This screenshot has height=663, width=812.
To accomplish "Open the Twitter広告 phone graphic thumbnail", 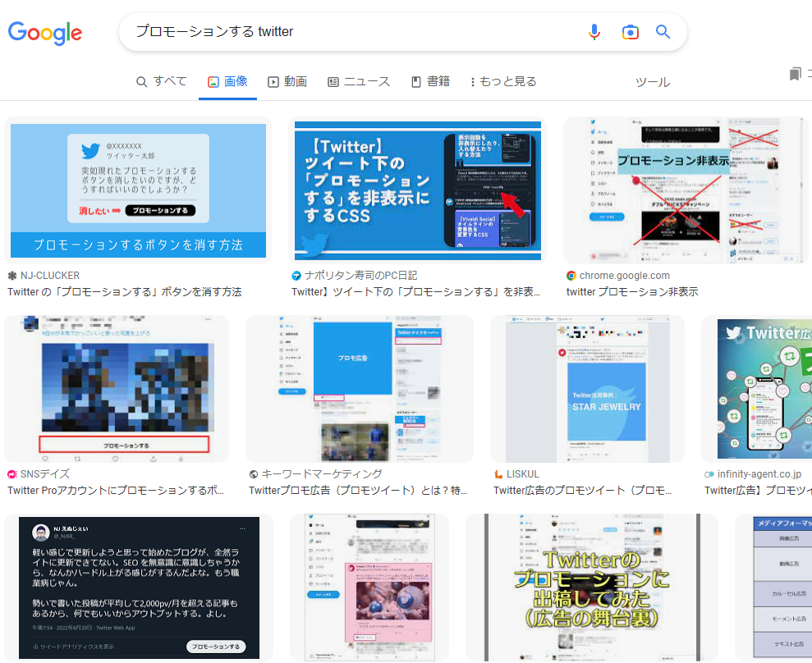I will click(x=757, y=389).
